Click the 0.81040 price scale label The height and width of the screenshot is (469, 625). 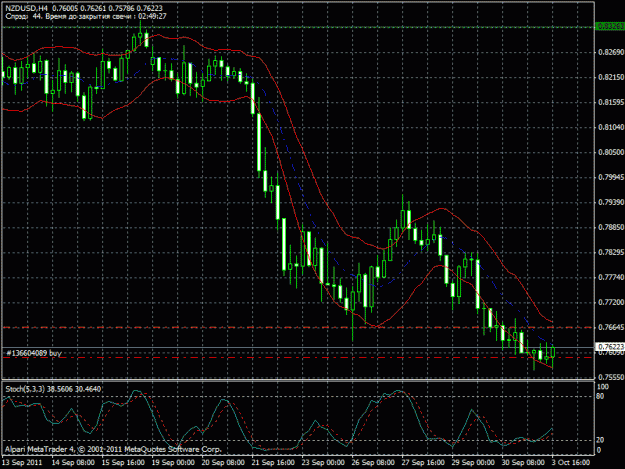point(611,127)
